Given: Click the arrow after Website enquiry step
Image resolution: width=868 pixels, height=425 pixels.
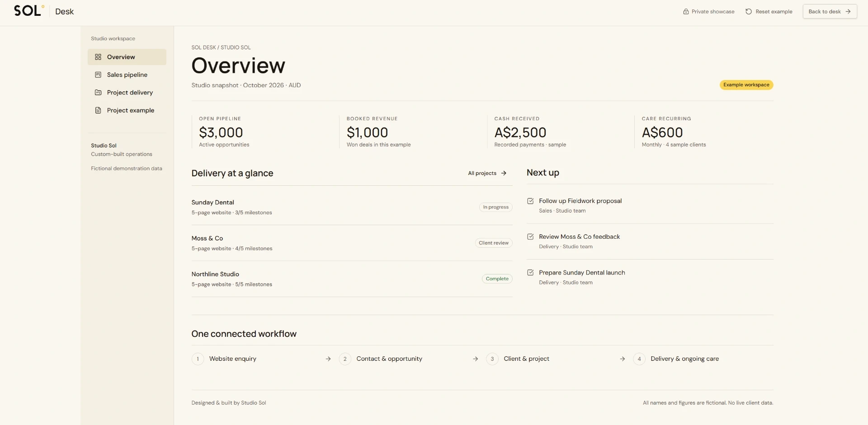Looking at the screenshot, I should pos(328,359).
